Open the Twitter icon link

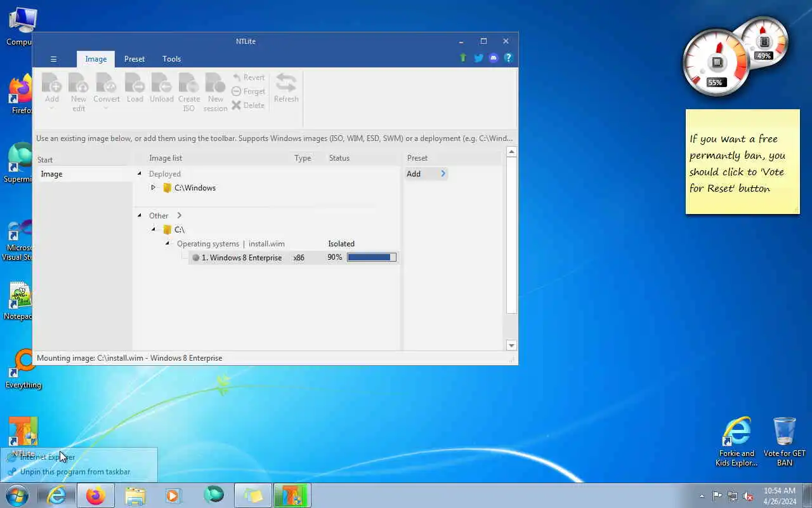coord(479,58)
